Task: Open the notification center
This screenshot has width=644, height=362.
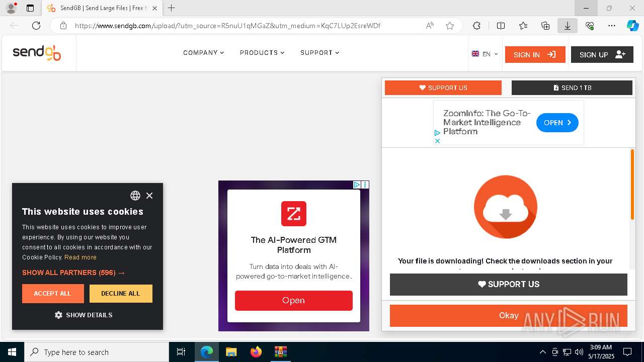Action: 627,352
